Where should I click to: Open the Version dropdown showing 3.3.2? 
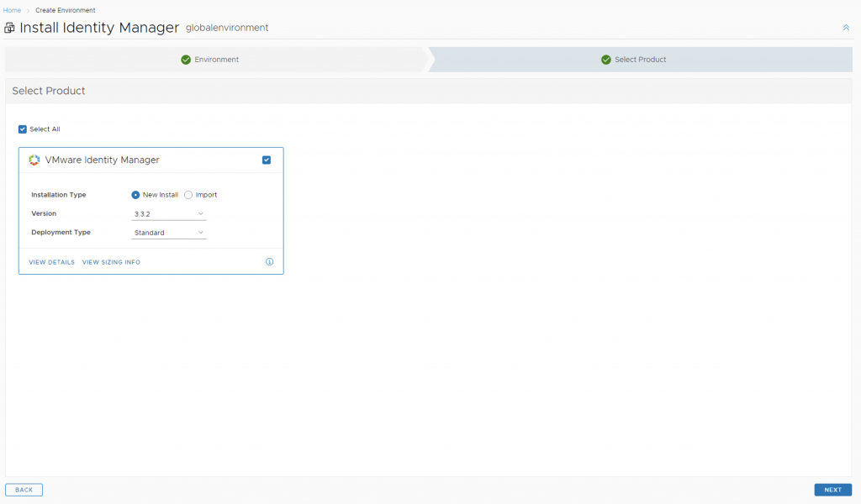(x=169, y=214)
